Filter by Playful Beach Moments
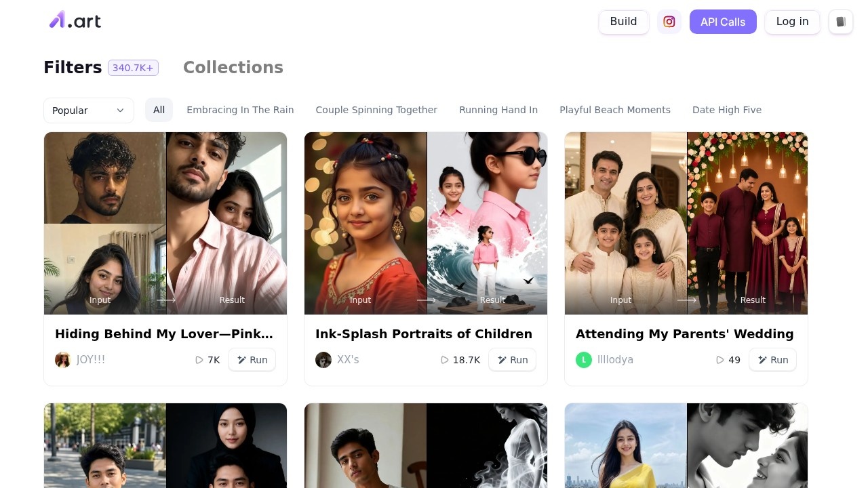868x488 pixels. coord(615,110)
